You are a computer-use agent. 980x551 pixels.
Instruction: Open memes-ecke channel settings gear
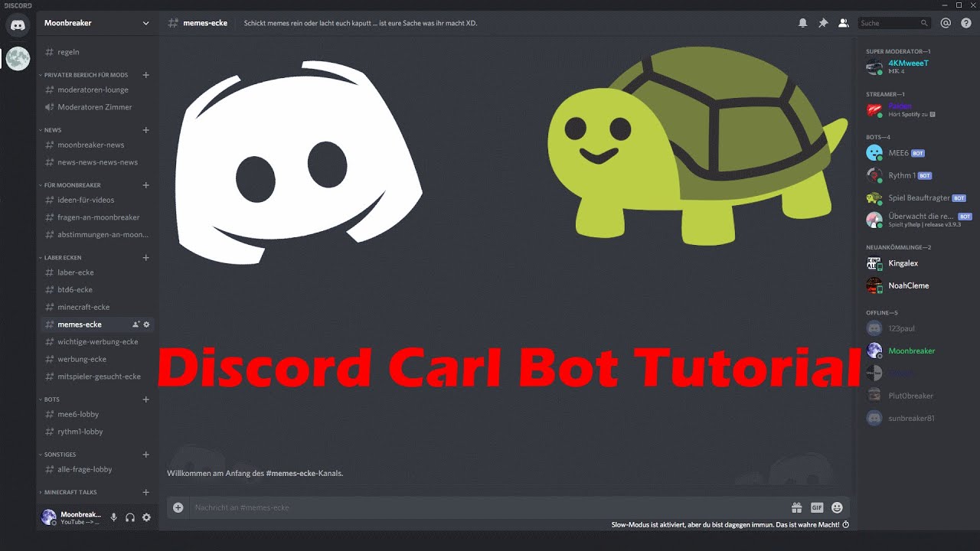(146, 324)
